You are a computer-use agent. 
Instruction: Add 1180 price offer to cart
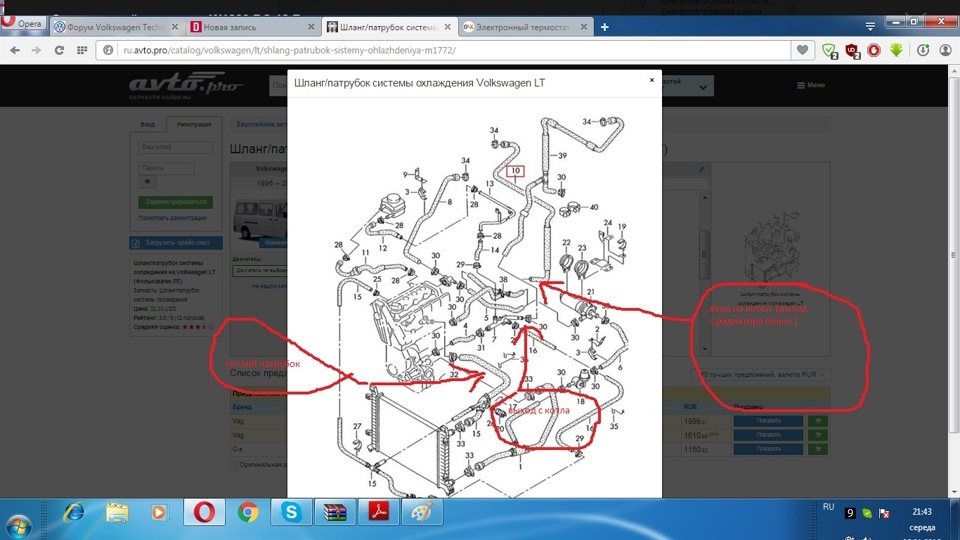[x=817, y=449]
